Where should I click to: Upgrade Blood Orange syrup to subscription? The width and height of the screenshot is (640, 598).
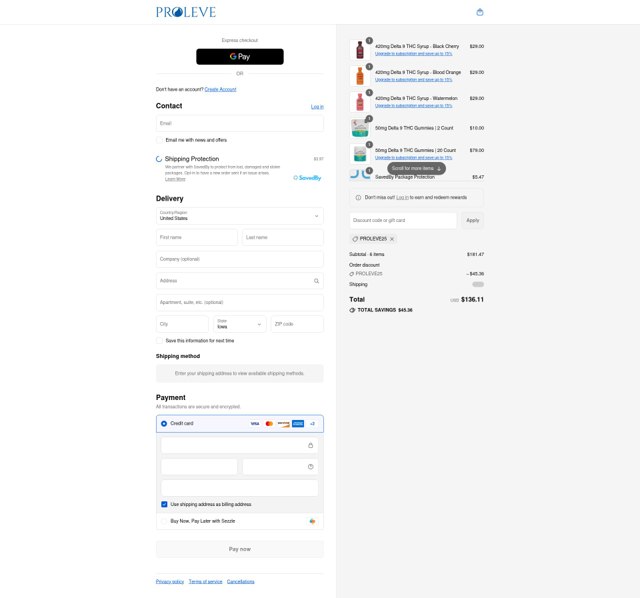click(x=413, y=80)
